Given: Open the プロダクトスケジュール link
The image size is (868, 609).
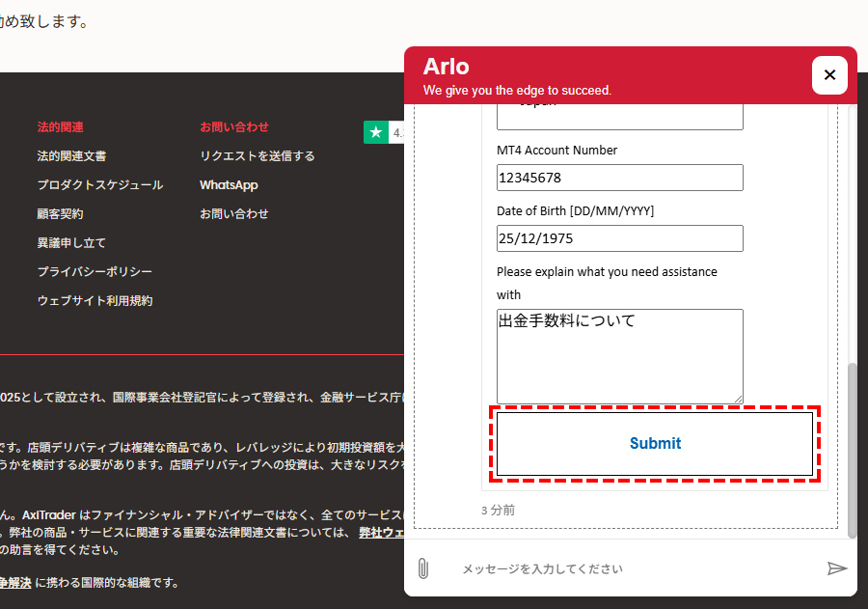Looking at the screenshot, I should pos(100,184).
